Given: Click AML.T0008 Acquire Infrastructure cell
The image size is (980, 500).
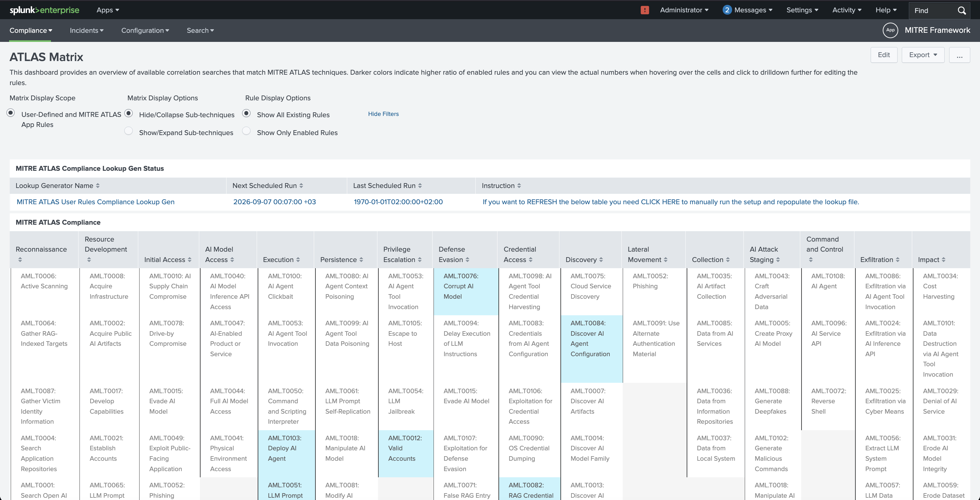Looking at the screenshot, I should point(109,292).
